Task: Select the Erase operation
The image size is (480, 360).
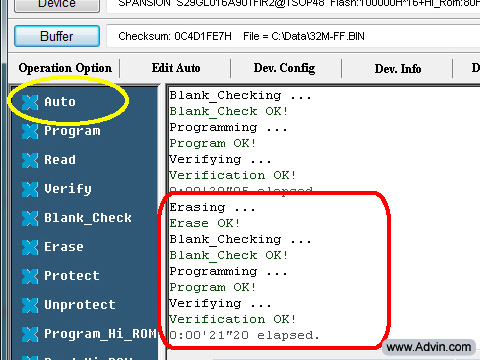Action: [64, 247]
